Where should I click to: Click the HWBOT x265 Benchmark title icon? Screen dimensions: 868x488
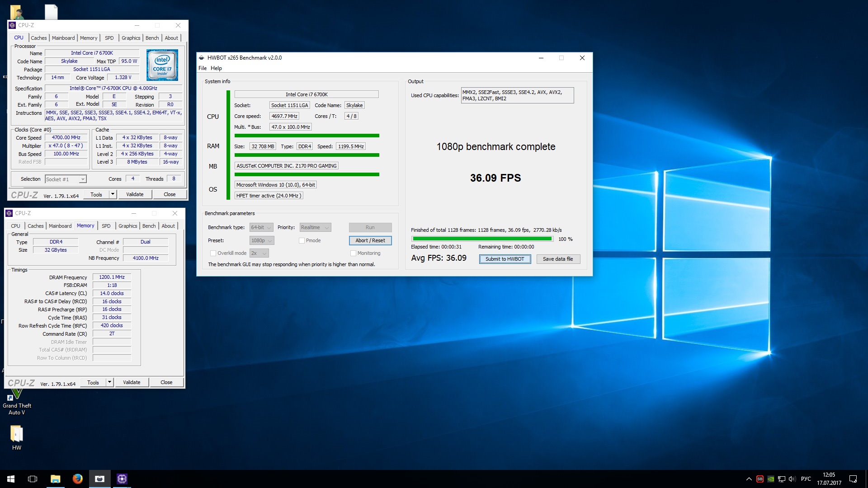point(202,58)
